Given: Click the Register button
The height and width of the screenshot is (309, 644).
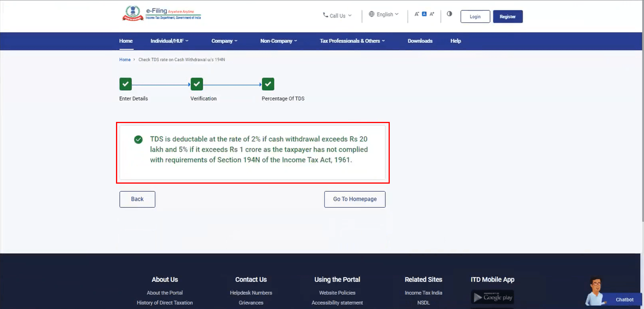Looking at the screenshot, I should pyautogui.click(x=508, y=16).
